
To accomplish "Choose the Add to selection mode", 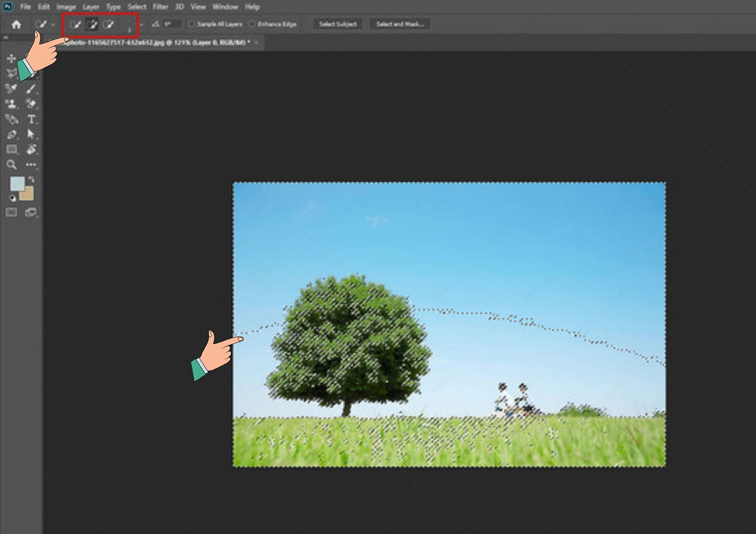I will click(92, 25).
